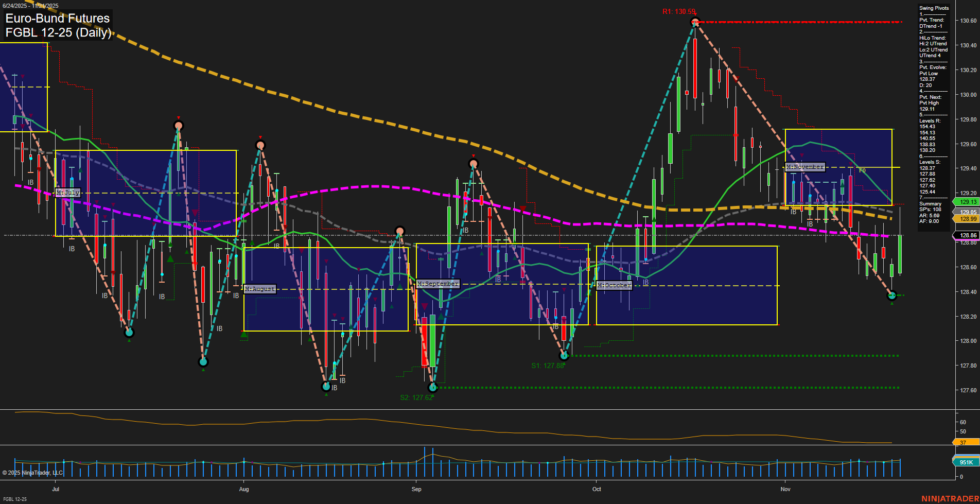
Task: Select the M:November range label
Action: point(805,167)
